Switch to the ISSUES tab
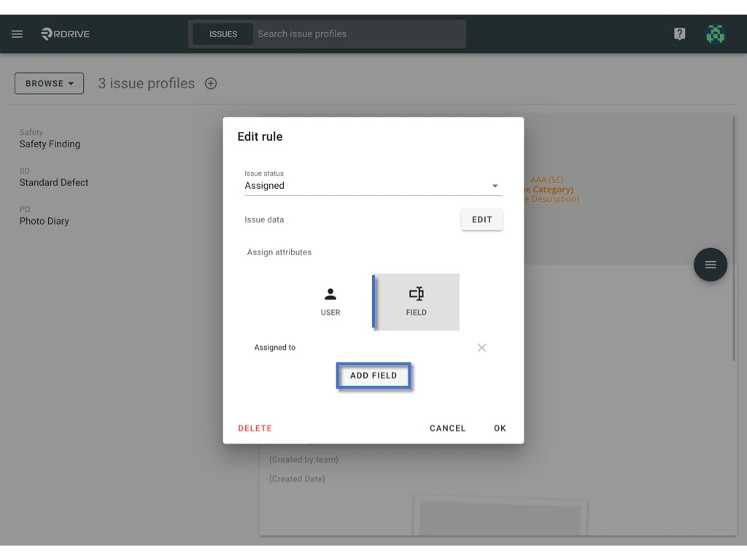 click(x=222, y=34)
